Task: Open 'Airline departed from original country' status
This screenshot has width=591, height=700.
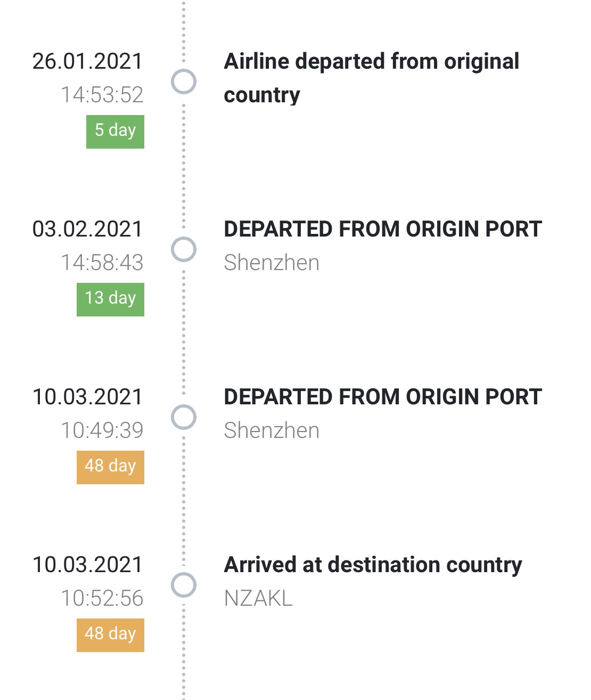Action: 372,78
